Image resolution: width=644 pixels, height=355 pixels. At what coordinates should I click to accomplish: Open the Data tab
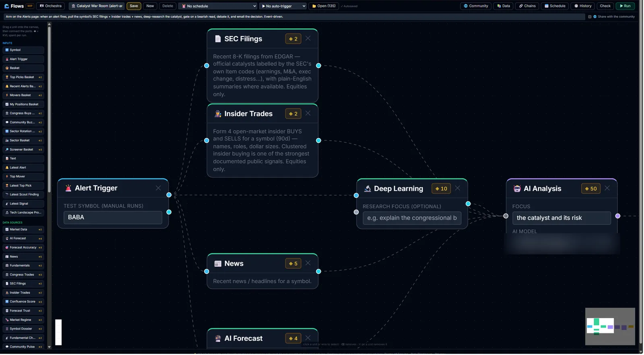pyautogui.click(x=504, y=6)
